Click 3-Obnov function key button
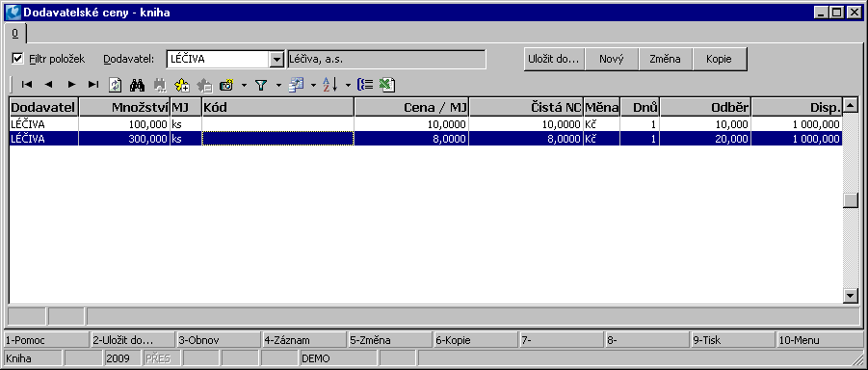Screen dimensions: 868x370 pos(218,340)
